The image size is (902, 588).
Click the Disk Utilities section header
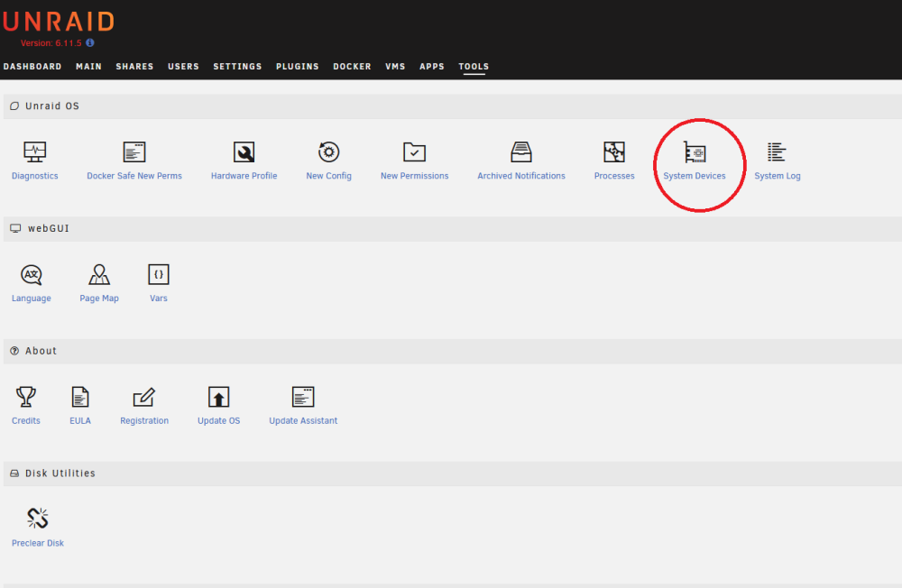point(453,473)
